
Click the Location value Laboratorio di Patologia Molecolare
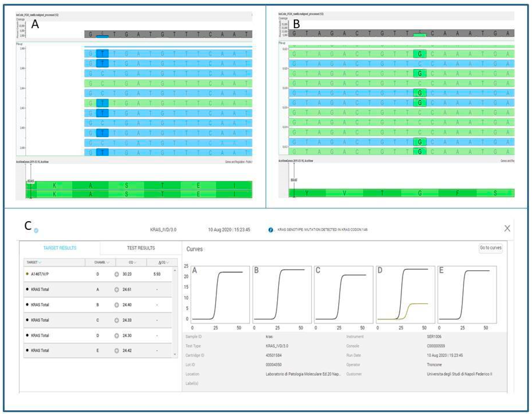303,374
